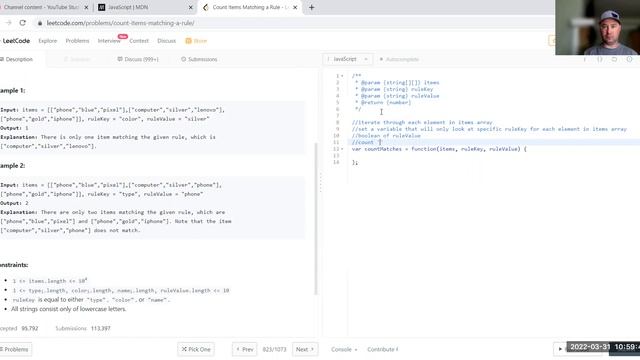Screen dimensions: 640x360
Task: Select the Discuss (999+) tab
Action: coord(138,59)
